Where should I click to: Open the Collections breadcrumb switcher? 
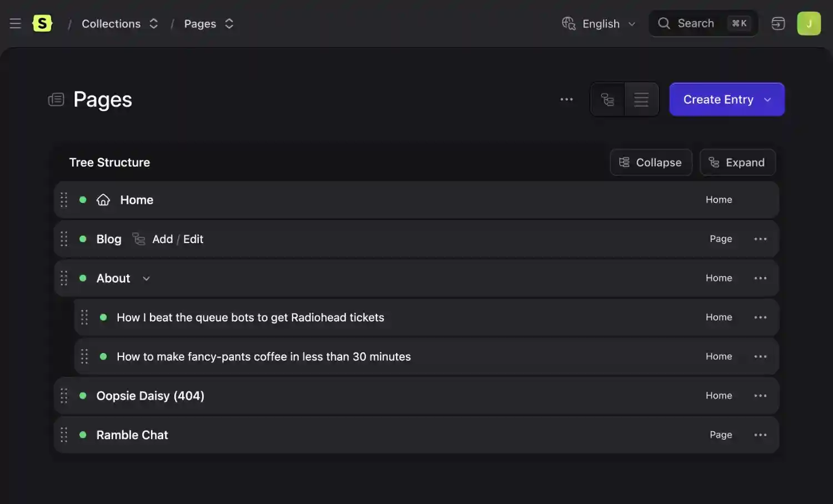click(x=153, y=24)
